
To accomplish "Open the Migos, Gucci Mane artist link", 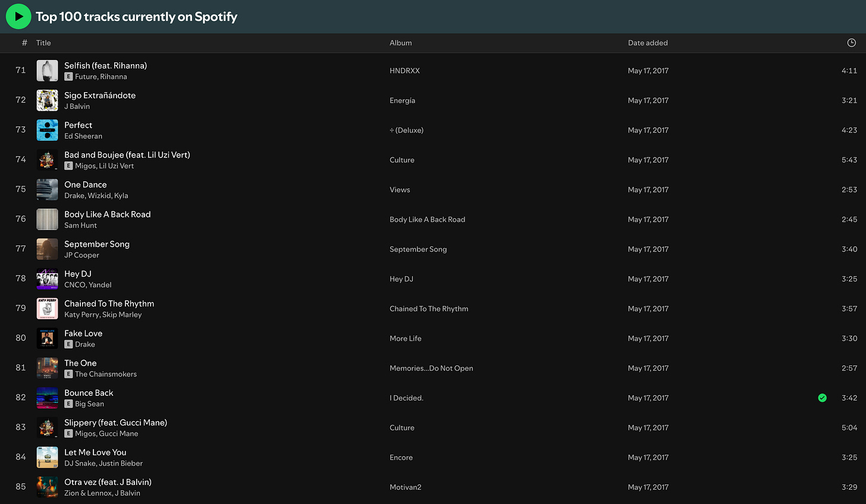I will coord(106,433).
